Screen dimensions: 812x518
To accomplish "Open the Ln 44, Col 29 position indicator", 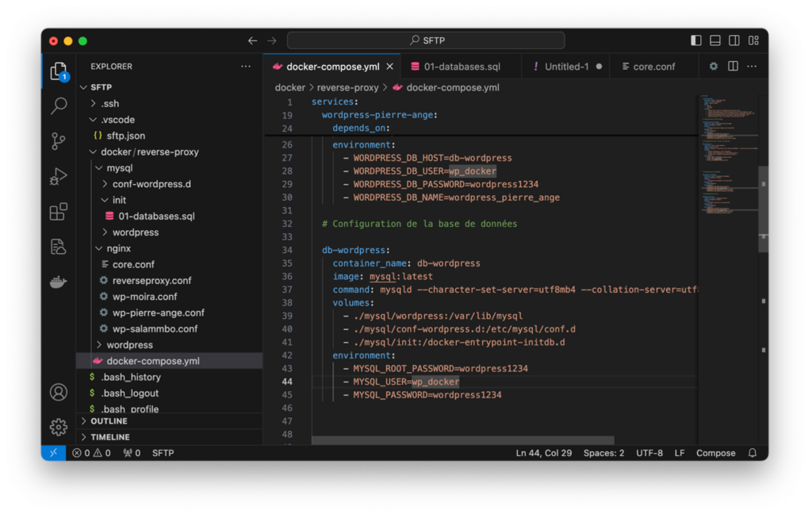I will (544, 453).
